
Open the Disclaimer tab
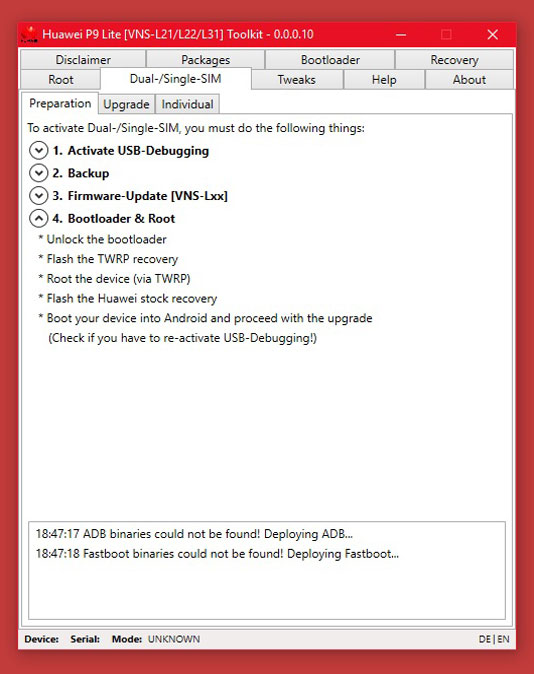click(83, 60)
